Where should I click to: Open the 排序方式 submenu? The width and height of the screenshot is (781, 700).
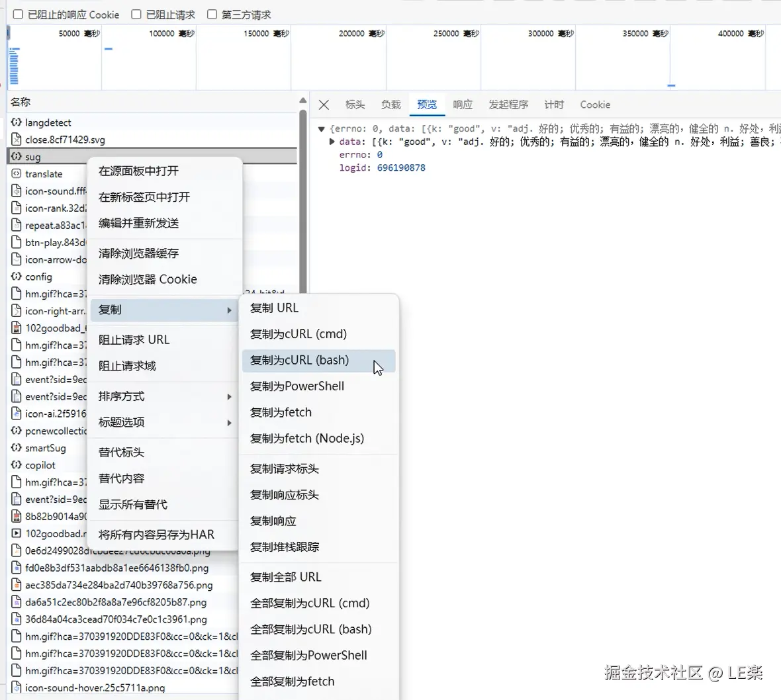coord(121,396)
